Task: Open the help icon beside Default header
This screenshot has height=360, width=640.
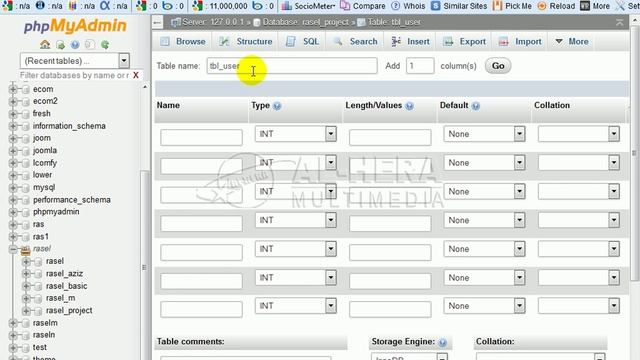Action: pos(476,106)
